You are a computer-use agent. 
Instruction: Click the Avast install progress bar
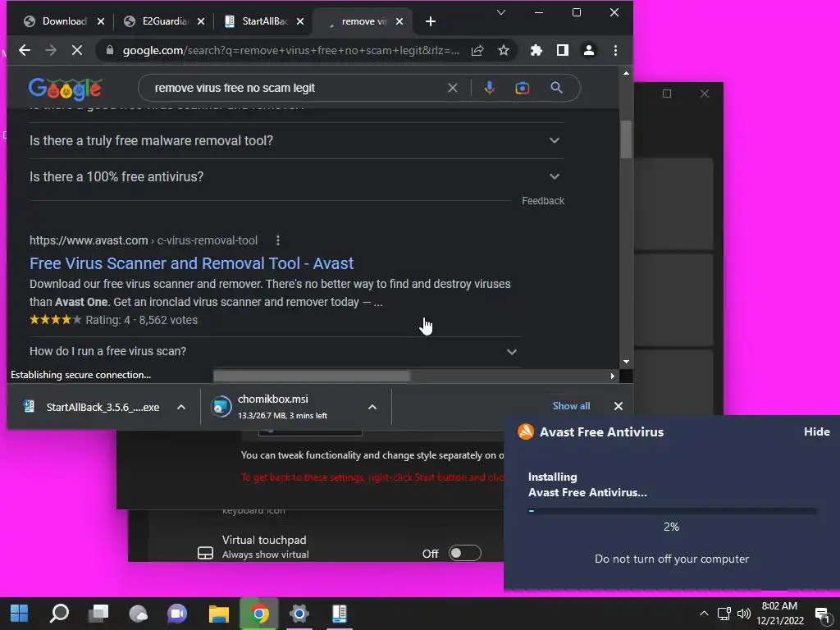coord(672,511)
